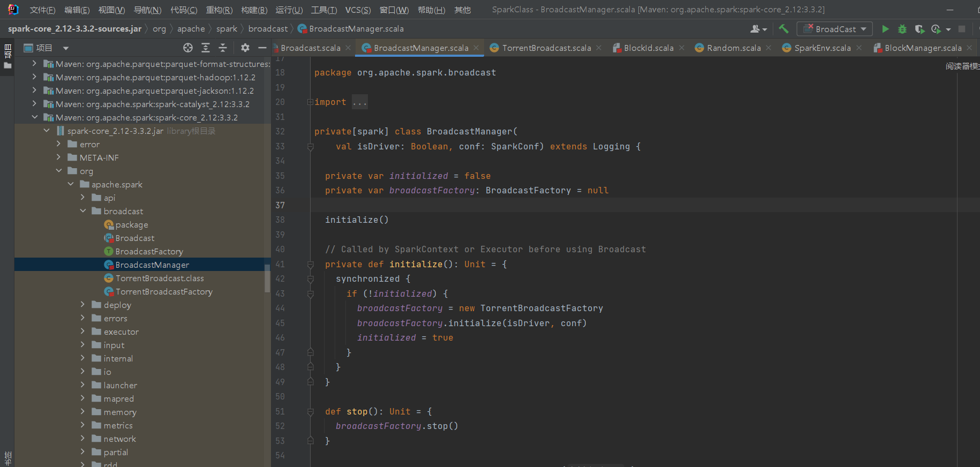This screenshot has height=467, width=980.
Task: Expand the deploy package folder
Action: pos(82,305)
